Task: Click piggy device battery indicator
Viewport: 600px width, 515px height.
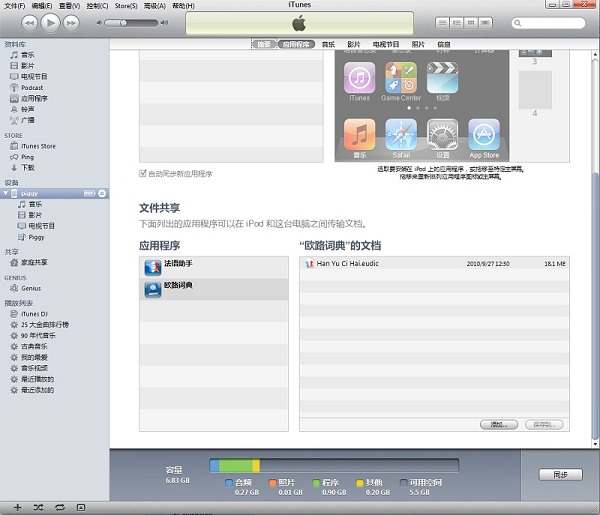Action: pos(89,194)
